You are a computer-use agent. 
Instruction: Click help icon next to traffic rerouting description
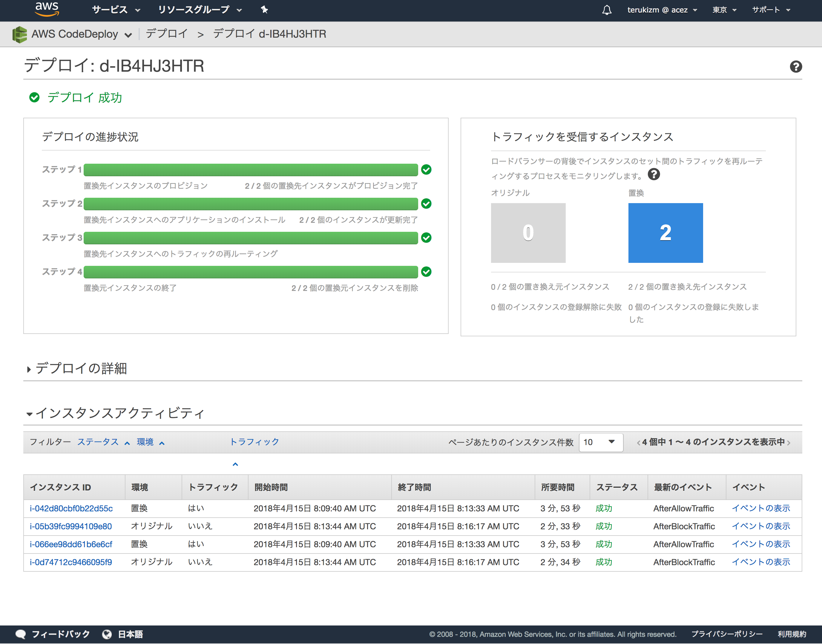point(654,174)
